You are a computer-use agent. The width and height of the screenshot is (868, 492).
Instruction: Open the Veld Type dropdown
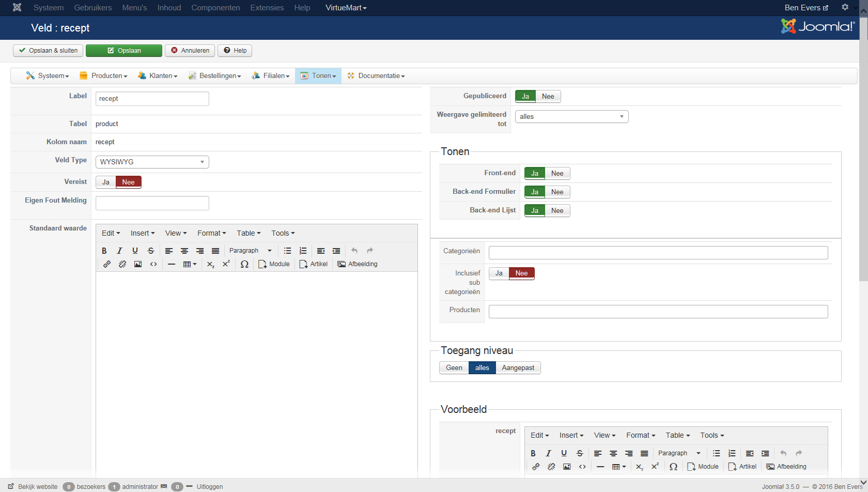pyautogui.click(x=152, y=162)
